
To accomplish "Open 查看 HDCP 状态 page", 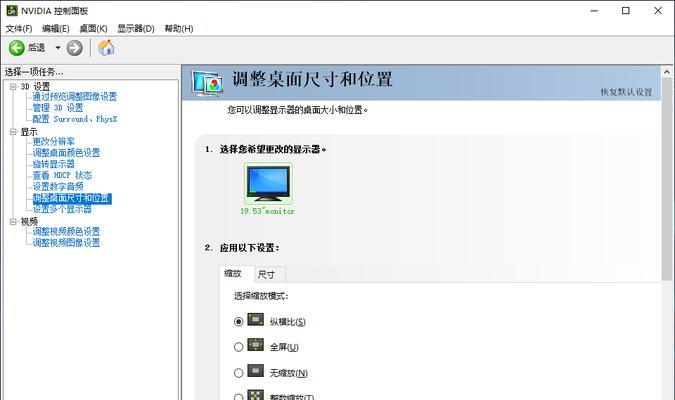I will click(62, 175).
